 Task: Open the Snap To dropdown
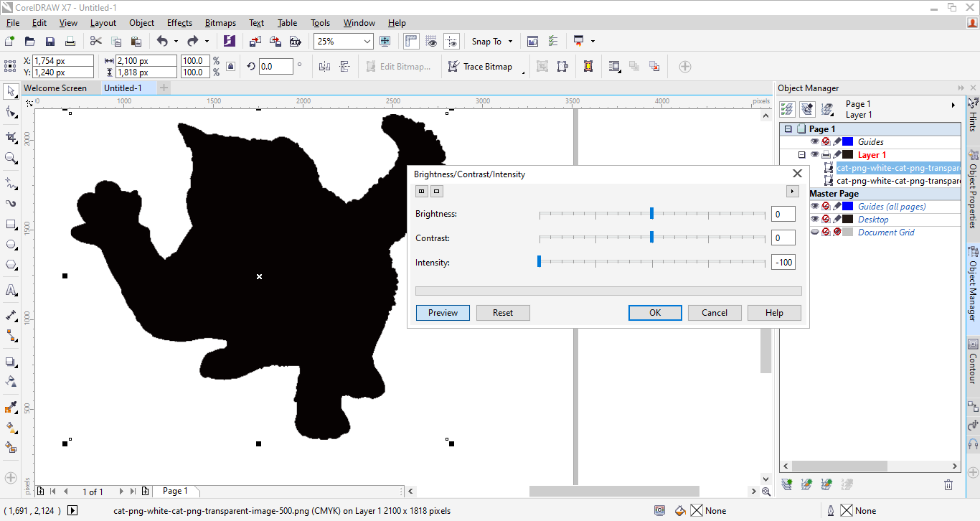[x=511, y=41]
